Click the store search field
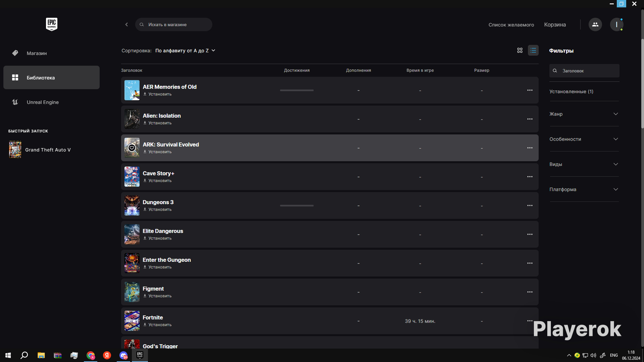 tap(173, 25)
